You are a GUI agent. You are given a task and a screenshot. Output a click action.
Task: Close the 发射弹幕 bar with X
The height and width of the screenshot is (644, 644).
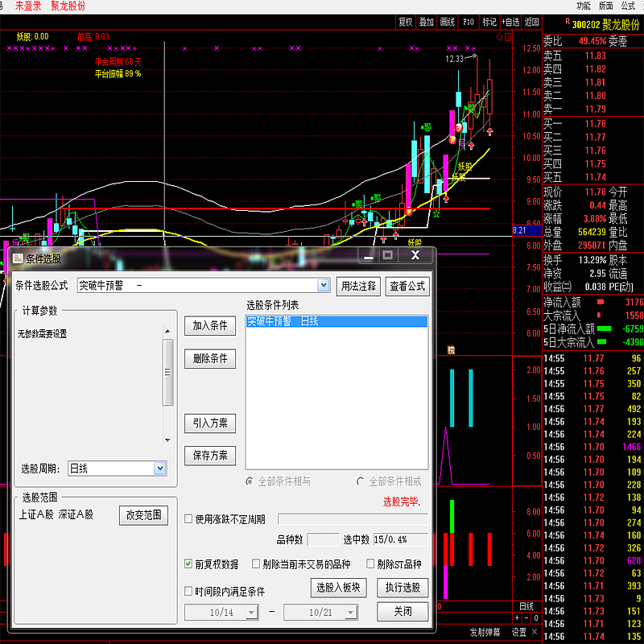[x=535, y=632]
